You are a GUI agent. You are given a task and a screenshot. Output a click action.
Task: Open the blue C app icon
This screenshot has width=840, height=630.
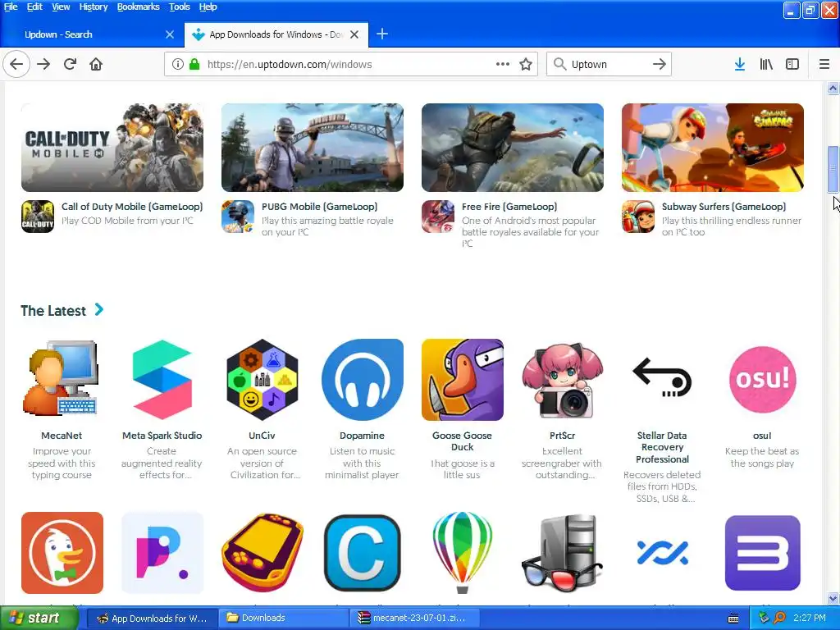362,552
